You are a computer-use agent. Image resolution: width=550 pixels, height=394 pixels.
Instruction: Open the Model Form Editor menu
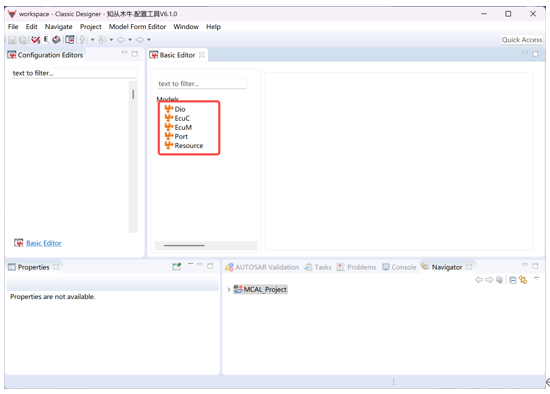click(137, 27)
